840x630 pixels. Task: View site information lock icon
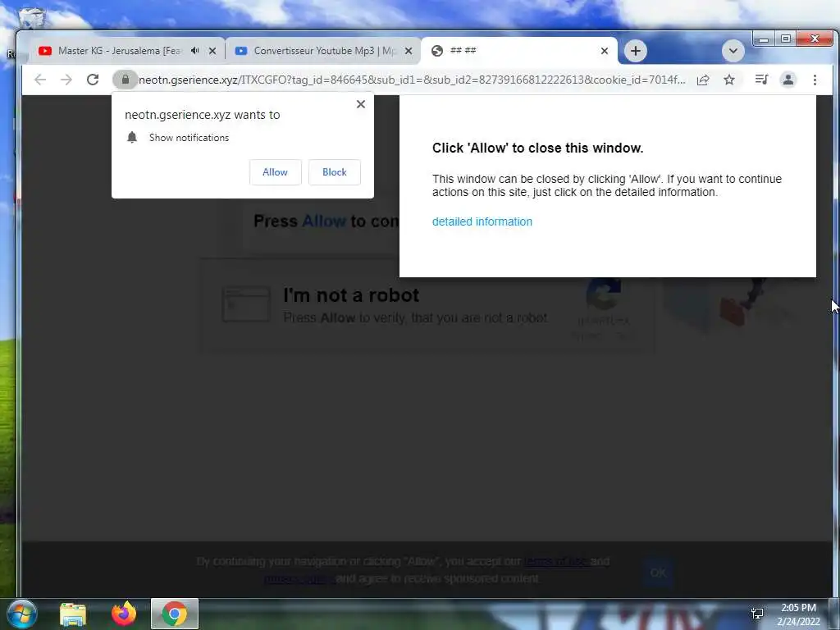click(126, 80)
